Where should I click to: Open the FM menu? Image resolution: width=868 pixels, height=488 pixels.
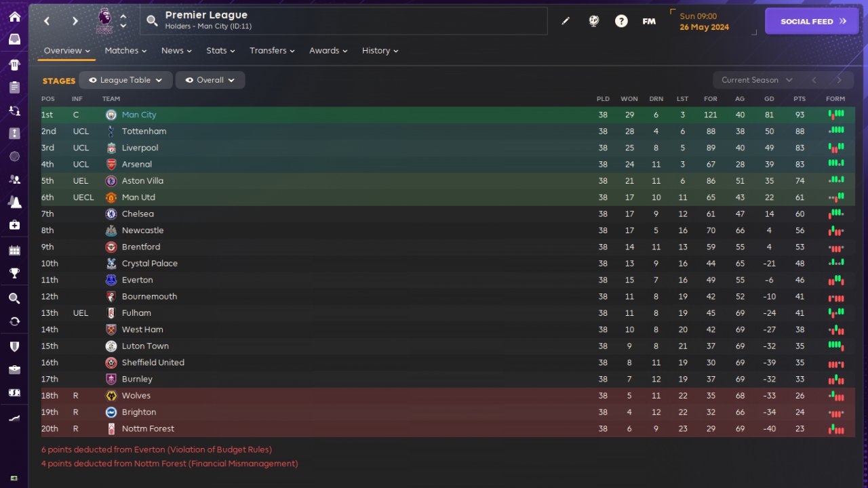click(x=649, y=21)
